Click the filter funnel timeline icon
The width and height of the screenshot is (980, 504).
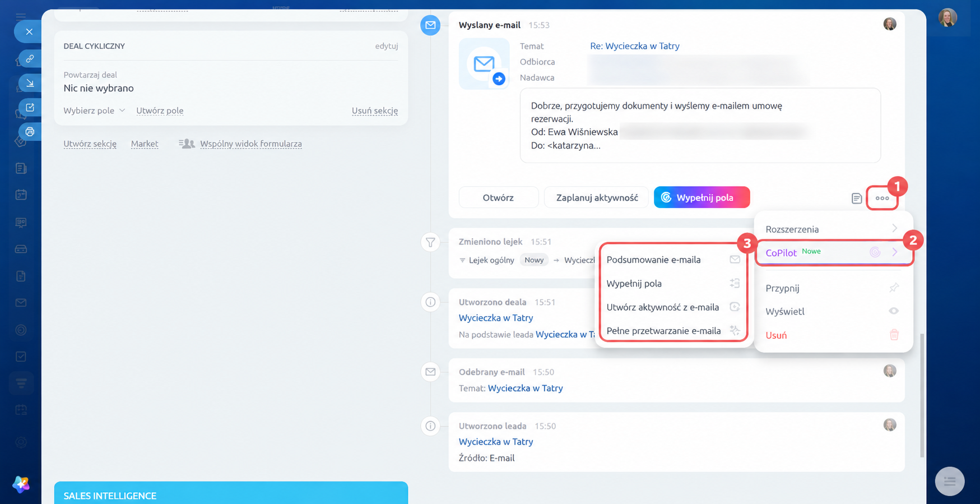430,242
